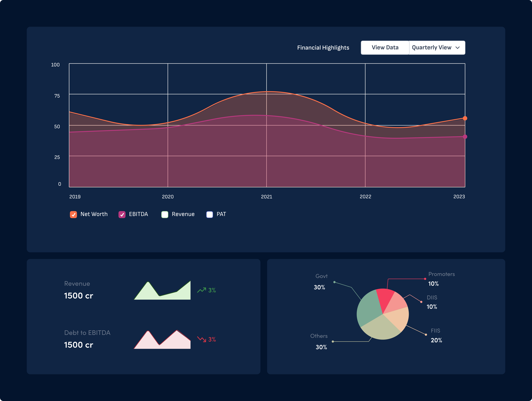
Task: Click the chevron arrow beside Quarterly View
Action: pos(457,48)
